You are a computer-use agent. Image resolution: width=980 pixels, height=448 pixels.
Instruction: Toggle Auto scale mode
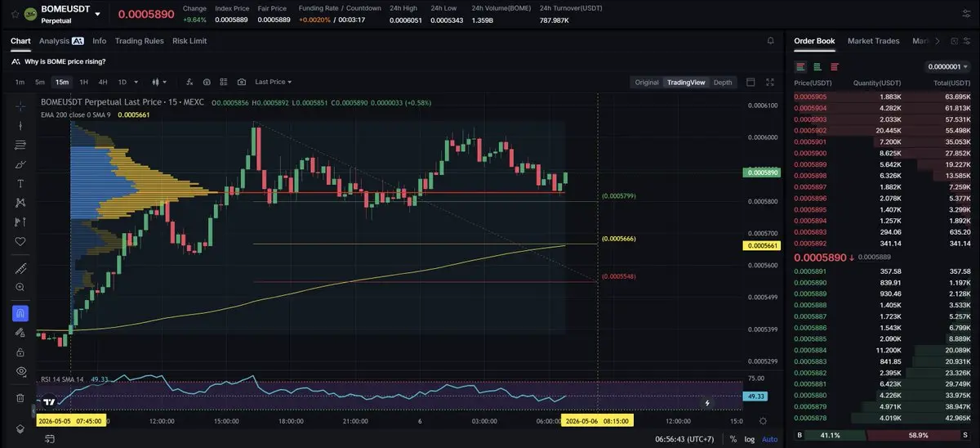(770, 439)
